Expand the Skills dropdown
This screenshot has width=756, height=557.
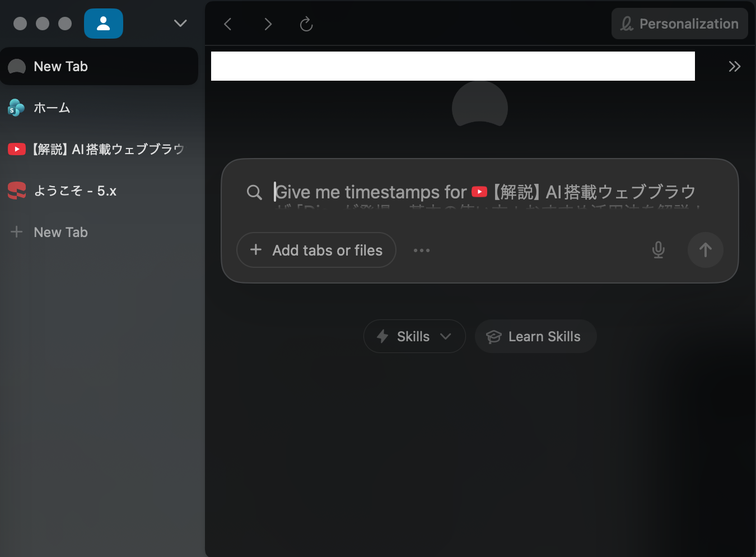[x=414, y=336]
